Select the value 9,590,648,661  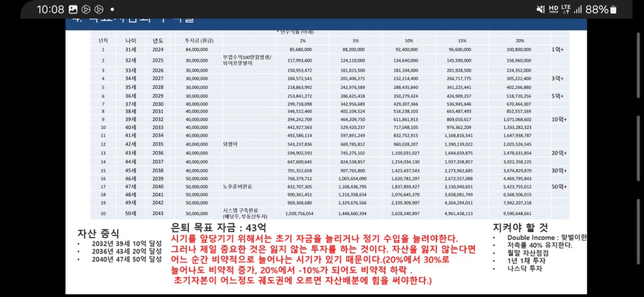point(518,214)
